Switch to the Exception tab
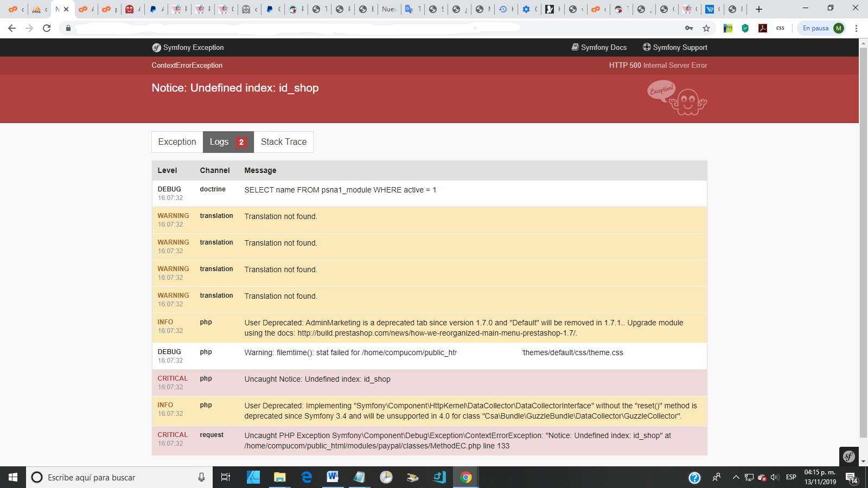 point(177,142)
